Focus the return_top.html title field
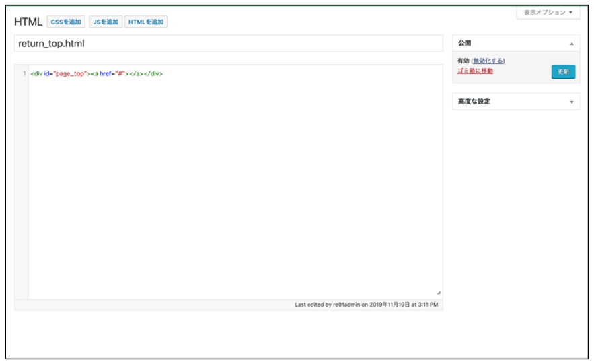The width and height of the screenshot is (594, 364). click(228, 44)
